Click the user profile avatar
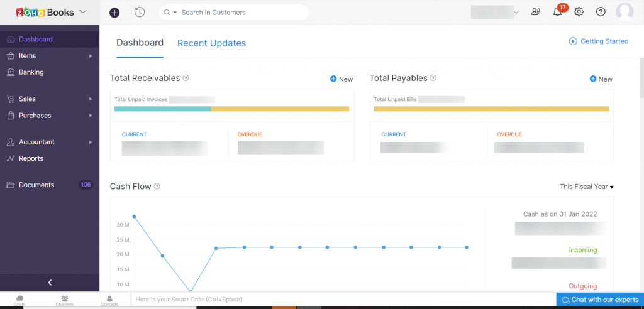Image resolution: width=644 pixels, height=309 pixels. 625,12
